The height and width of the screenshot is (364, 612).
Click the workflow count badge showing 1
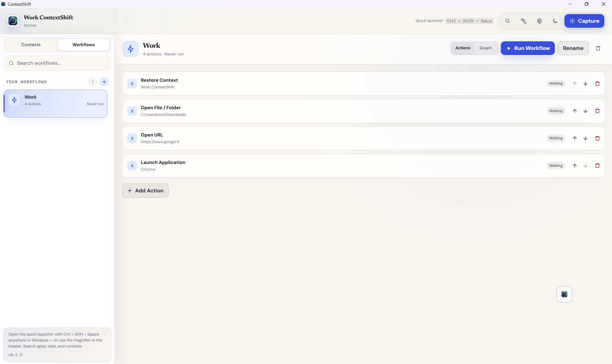93,82
